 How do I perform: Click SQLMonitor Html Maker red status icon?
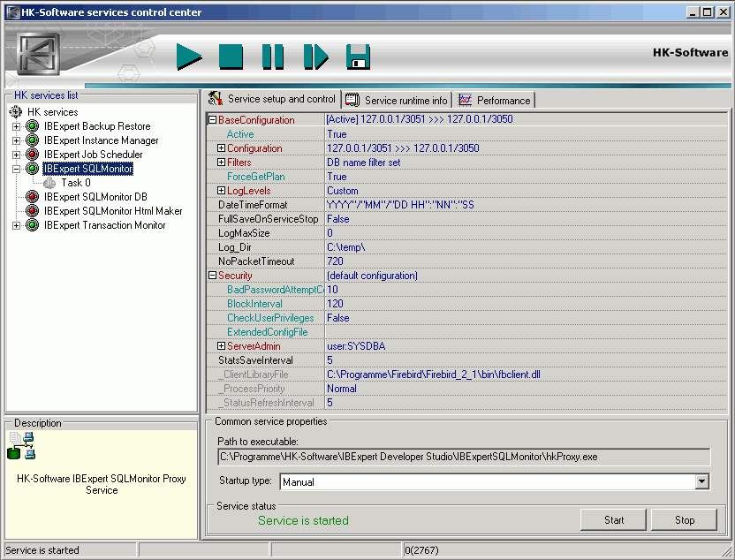click(x=32, y=211)
